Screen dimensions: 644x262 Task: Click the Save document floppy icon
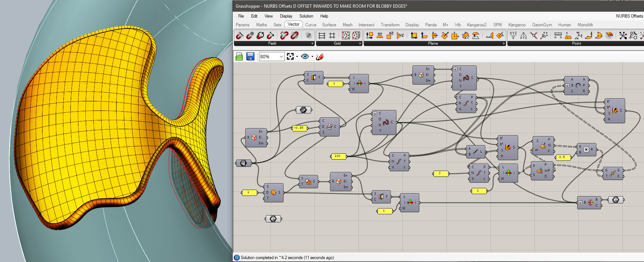point(250,56)
